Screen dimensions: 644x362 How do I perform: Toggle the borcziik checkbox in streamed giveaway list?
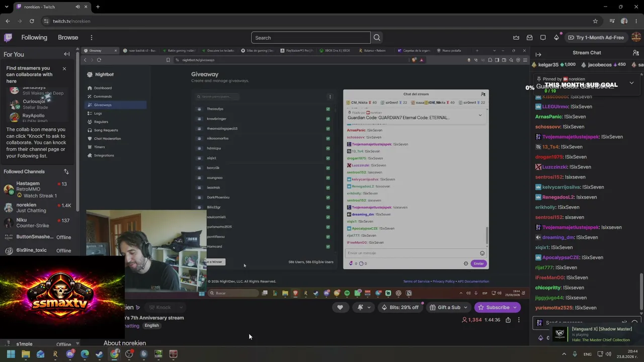[328, 168]
